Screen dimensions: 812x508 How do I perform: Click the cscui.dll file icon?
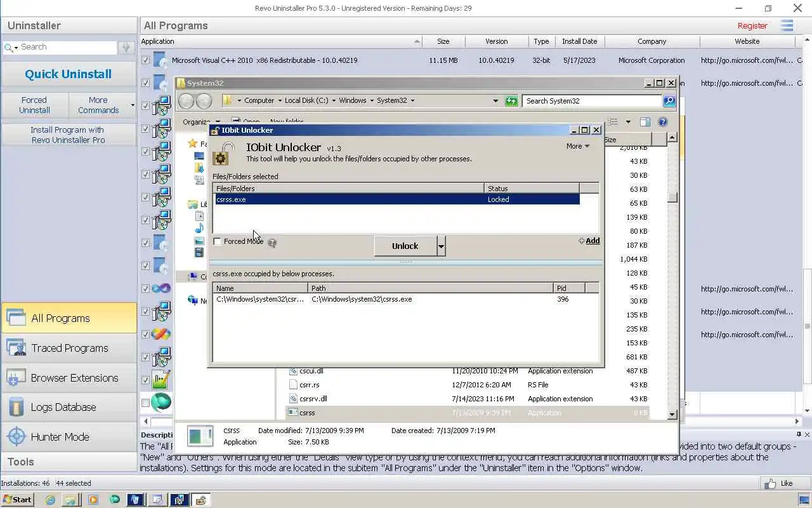point(293,371)
